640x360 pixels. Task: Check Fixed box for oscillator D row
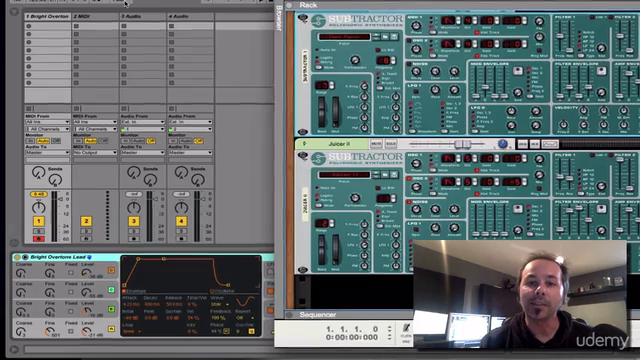pos(71,272)
